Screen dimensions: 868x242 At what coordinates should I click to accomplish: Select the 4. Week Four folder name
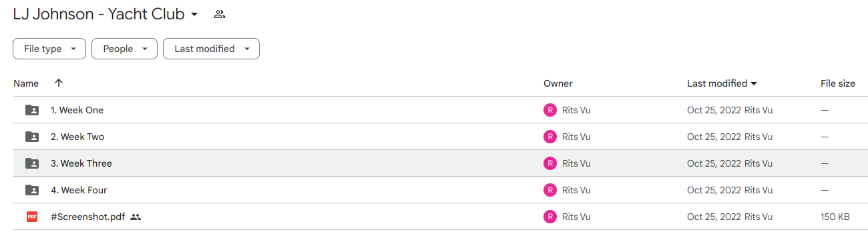(79, 190)
